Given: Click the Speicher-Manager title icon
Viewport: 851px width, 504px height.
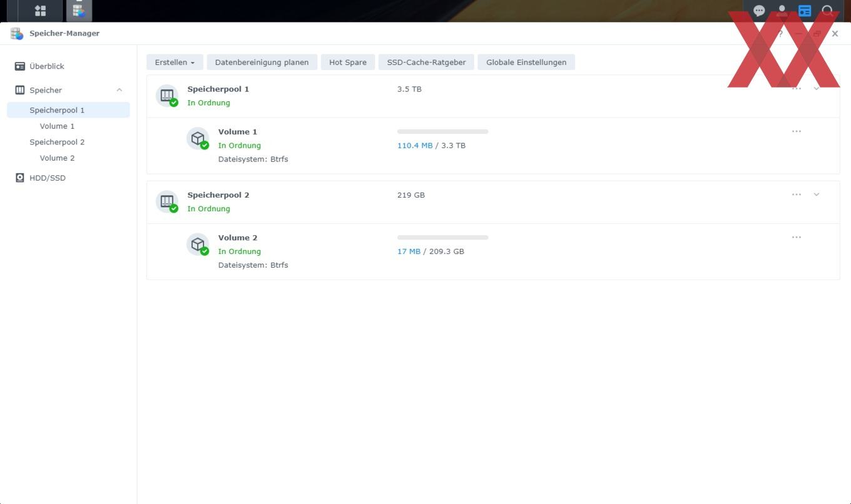Looking at the screenshot, I should [x=17, y=33].
